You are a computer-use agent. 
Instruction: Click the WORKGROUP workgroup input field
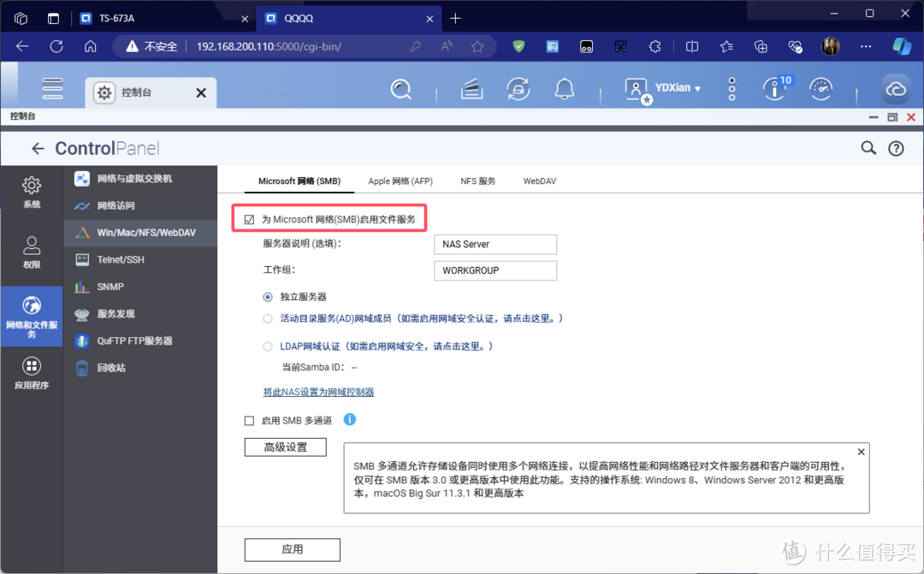[x=495, y=270]
